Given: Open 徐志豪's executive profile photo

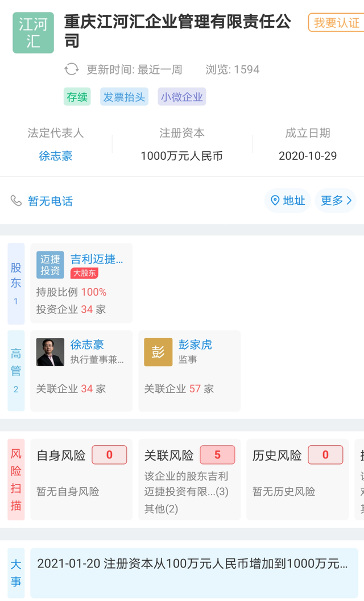Looking at the screenshot, I should pyautogui.click(x=50, y=352).
